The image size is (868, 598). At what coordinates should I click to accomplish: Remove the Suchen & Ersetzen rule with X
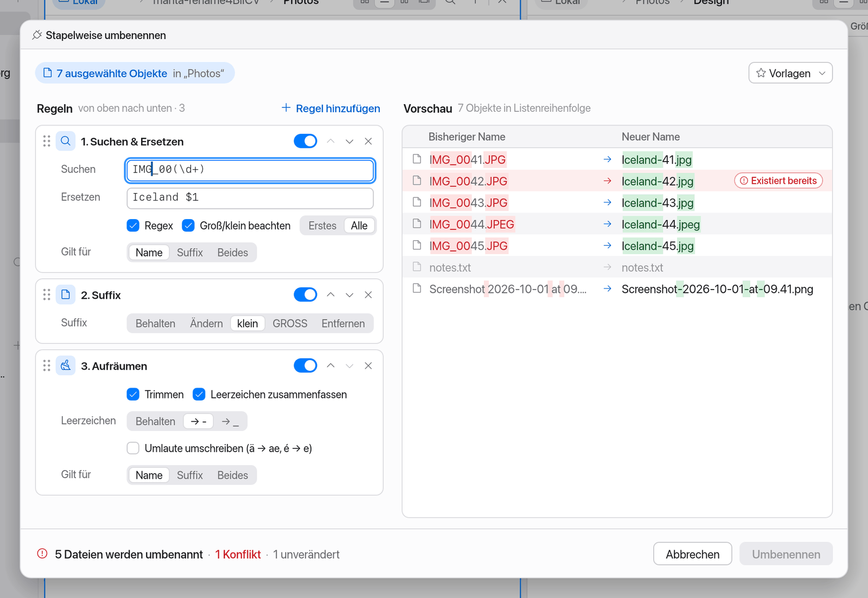[368, 142]
